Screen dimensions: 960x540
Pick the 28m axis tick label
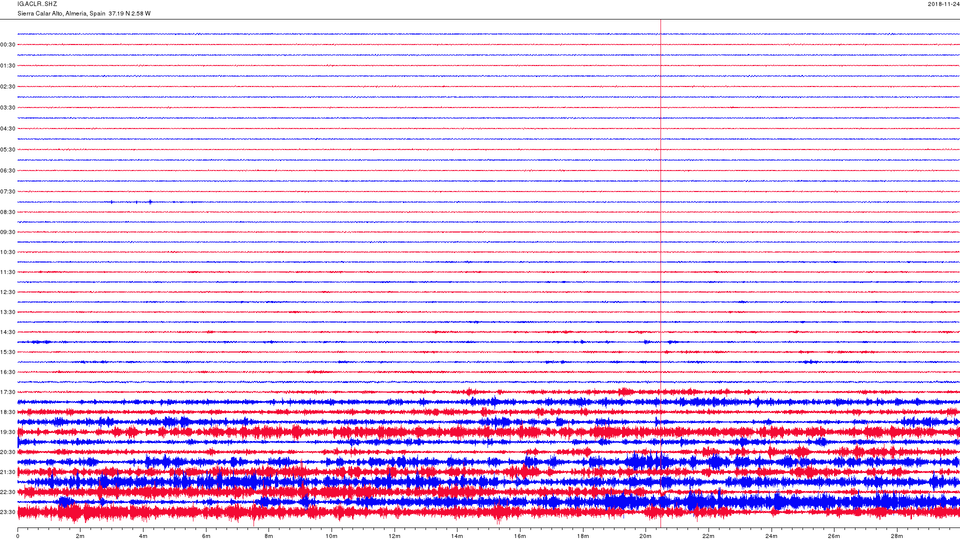[x=896, y=536]
